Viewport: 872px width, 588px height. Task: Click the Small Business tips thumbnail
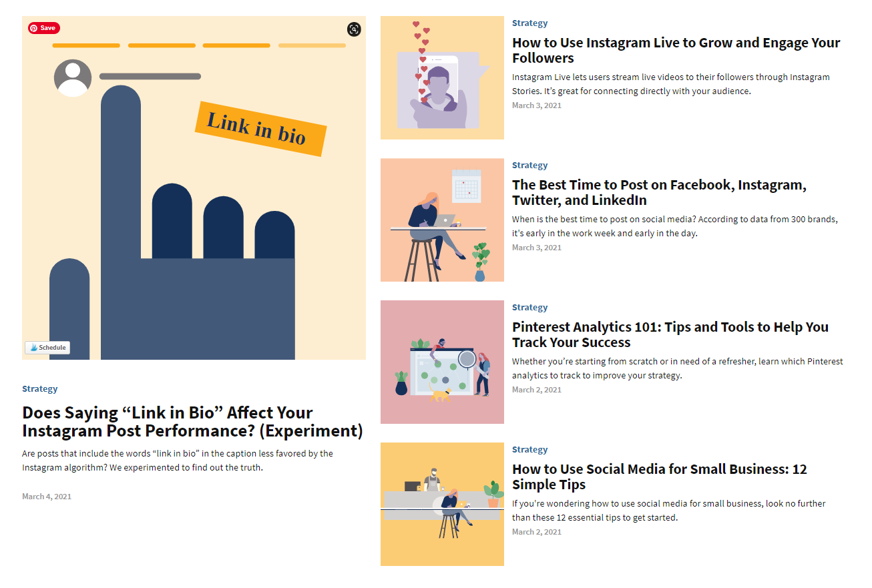(x=442, y=505)
